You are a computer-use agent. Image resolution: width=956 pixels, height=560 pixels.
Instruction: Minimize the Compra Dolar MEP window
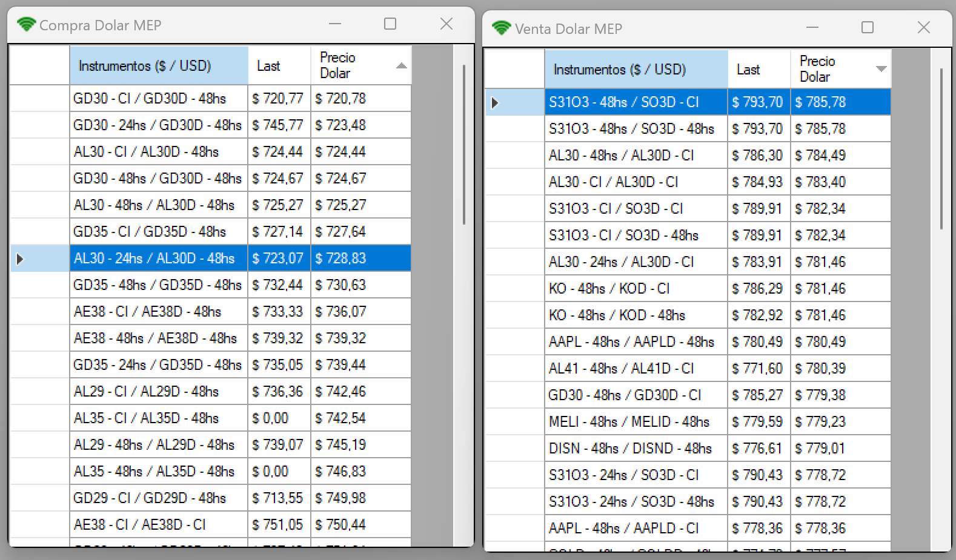pyautogui.click(x=335, y=24)
